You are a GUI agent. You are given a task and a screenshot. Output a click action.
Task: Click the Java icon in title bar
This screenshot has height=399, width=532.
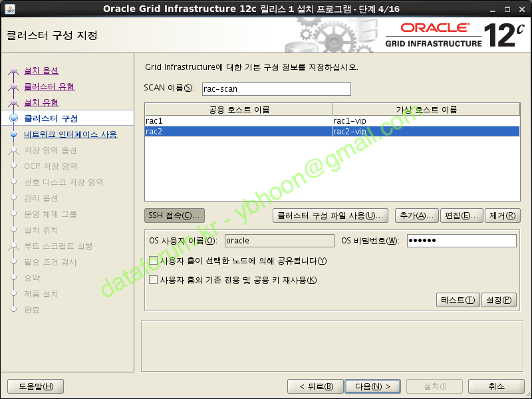[x=8, y=8]
